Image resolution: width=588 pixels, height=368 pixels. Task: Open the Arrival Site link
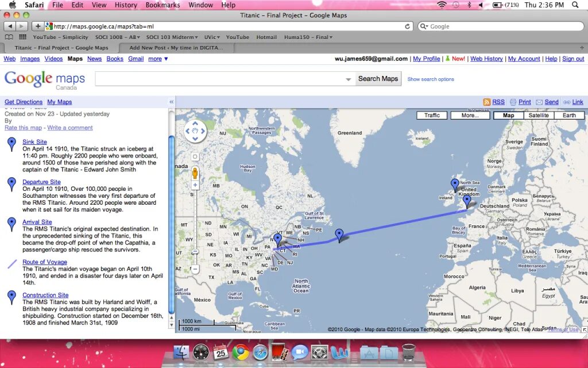pos(37,222)
